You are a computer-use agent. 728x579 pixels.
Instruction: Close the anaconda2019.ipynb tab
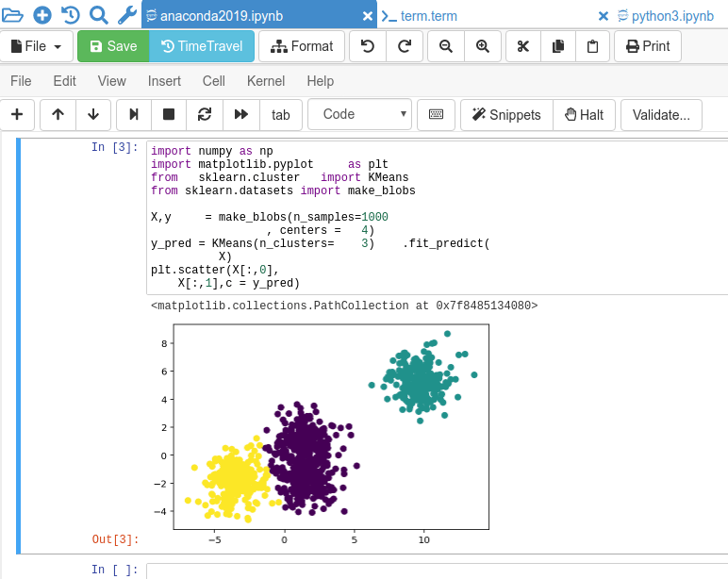[367, 16]
